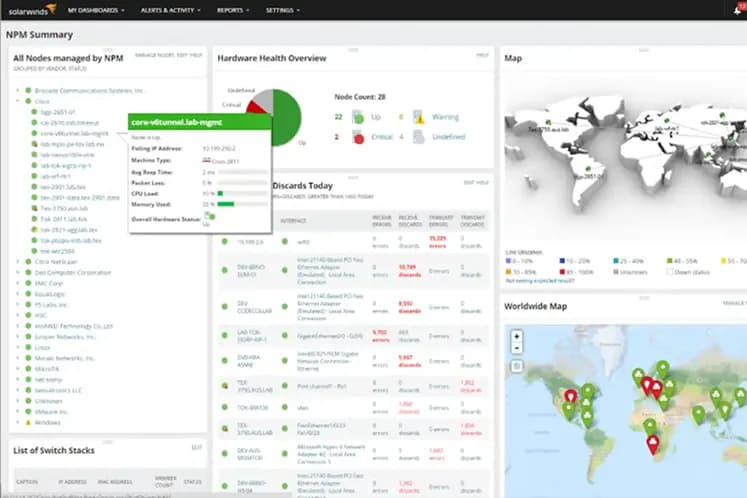Viewport: 747px width, 498px height.
Task: Zoom out on the Worldwide Map
Action: tap(517, 348)
